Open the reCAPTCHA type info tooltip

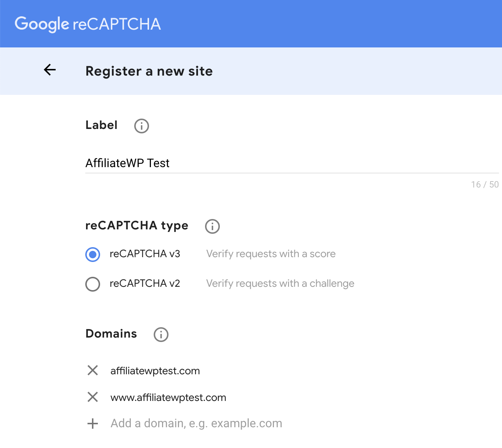pyautogui.click(x=212, y=226)
